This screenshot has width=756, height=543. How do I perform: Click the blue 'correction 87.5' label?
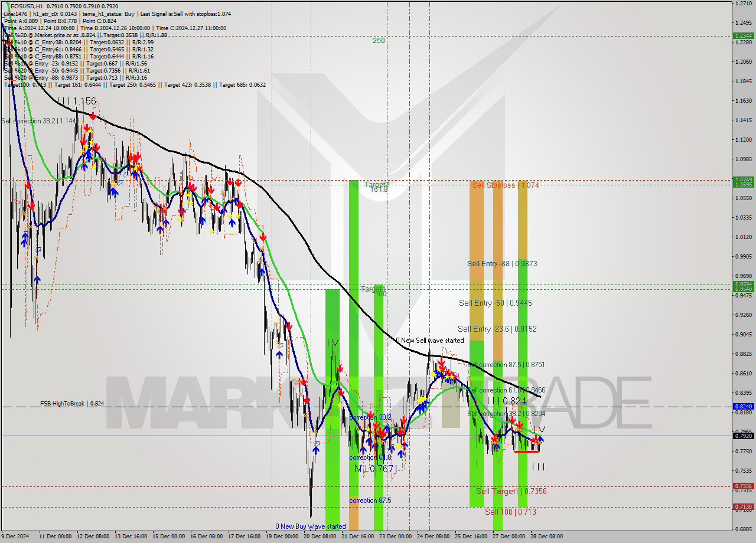370,501
